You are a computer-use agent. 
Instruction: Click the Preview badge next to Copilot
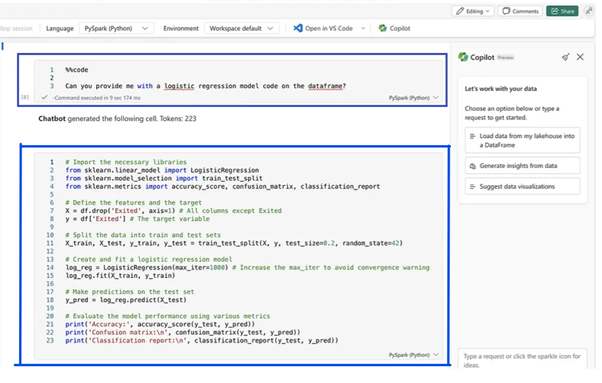click(505, 58)
